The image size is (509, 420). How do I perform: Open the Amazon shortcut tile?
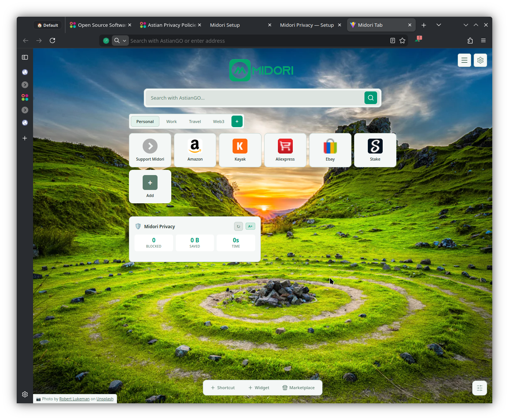point(195,150)
